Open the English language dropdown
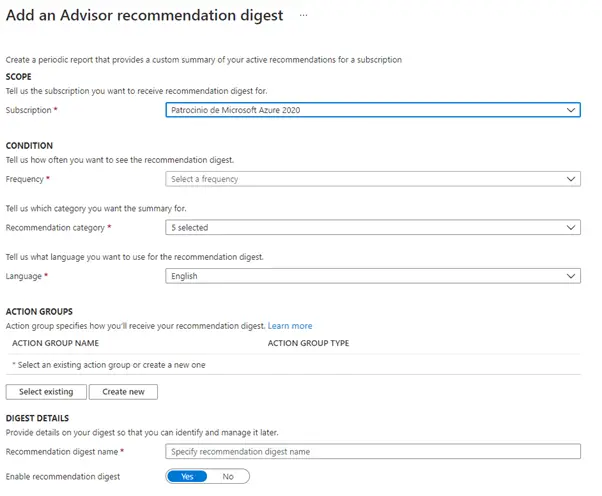The image size is (602, 496). [x=360, y=276]
